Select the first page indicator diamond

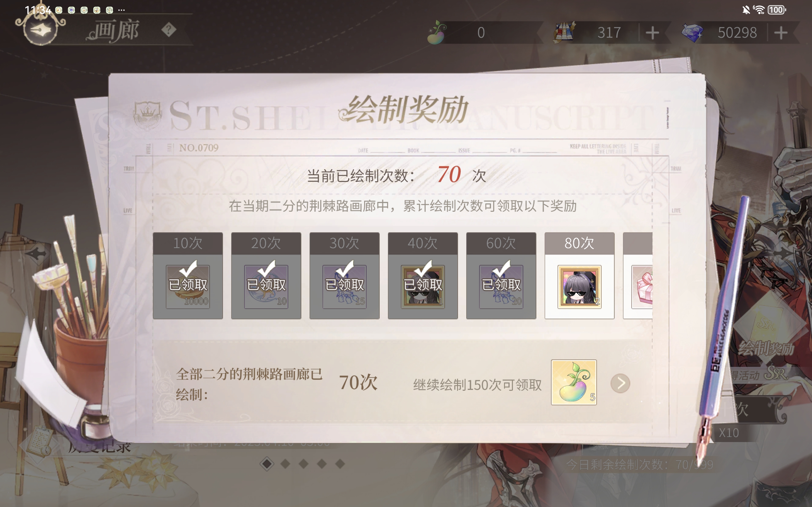(x=267, y=464)
